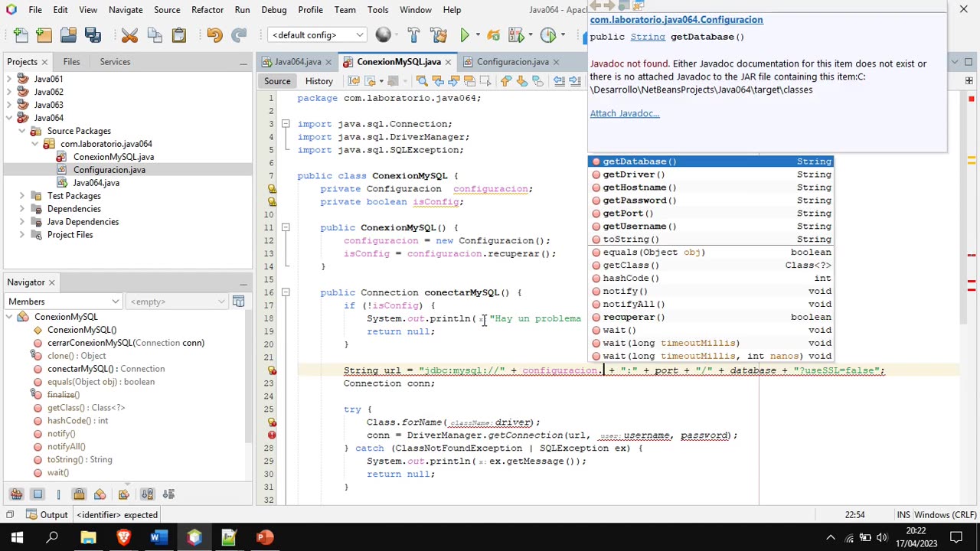Toggle Show Non-Public Members lock icon
Screen dimensions: 980x551
(x=79, y=494)
